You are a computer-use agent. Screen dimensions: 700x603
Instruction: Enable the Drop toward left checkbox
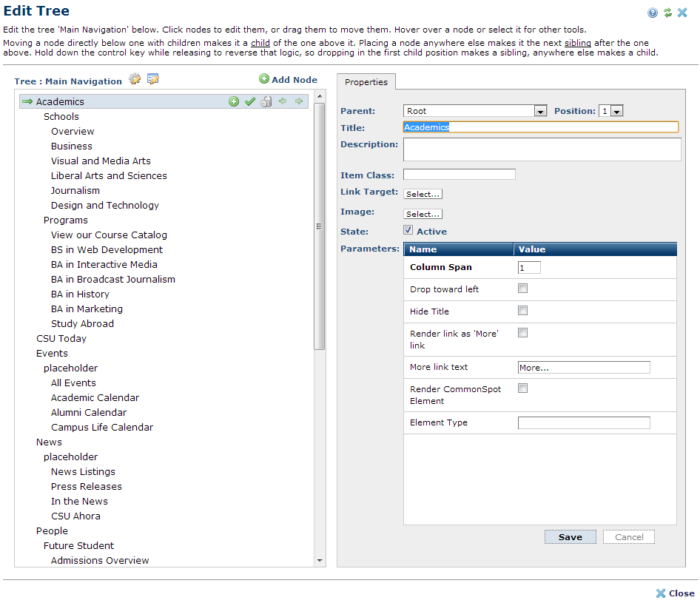[x=522, y=289]
